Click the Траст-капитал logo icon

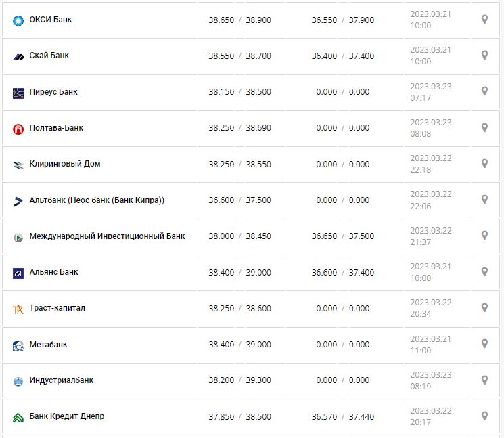18,309
